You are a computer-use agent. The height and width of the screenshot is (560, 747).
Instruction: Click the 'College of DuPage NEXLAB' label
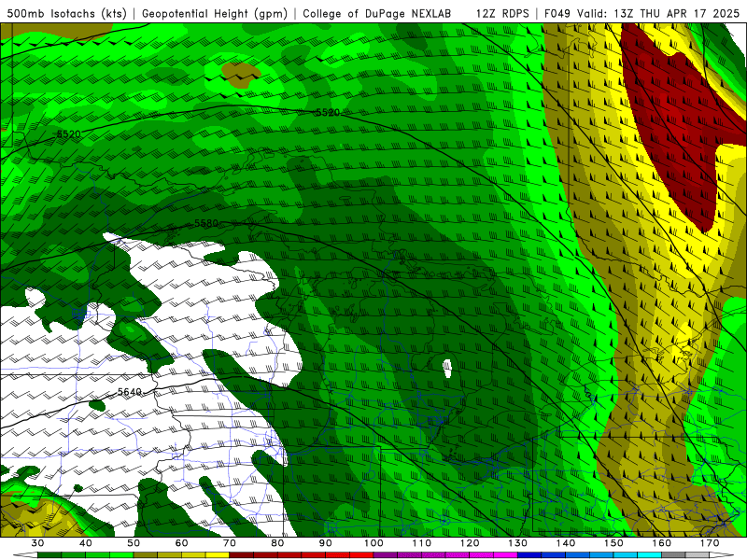pos(377,13)
